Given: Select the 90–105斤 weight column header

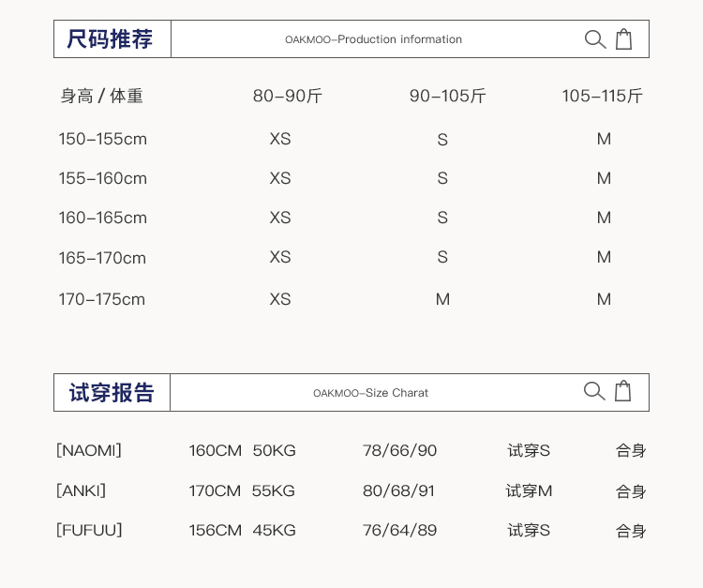Looking at the screenshot, I should [447, 96].
